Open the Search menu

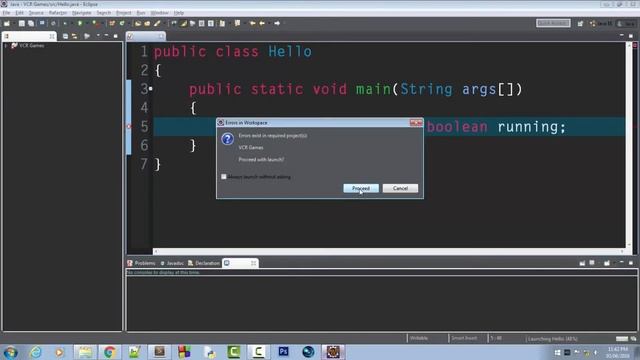pos(104,13)
